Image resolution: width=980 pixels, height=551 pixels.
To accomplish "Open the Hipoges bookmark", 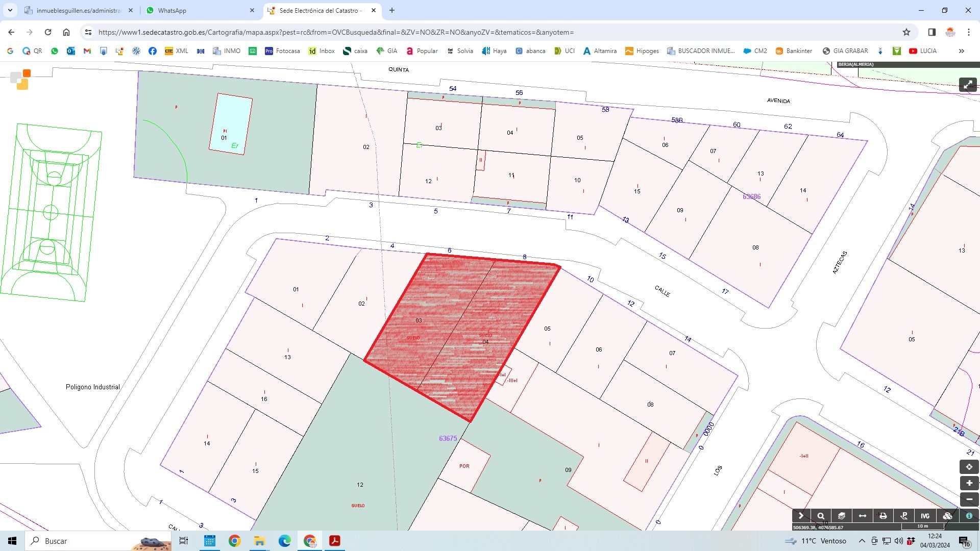I will [642, 51].
